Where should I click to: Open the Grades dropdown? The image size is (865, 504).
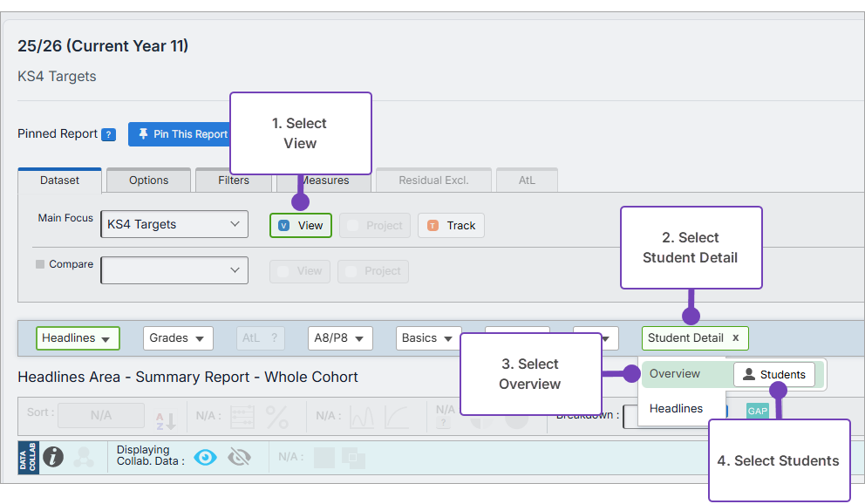(177, 338)
